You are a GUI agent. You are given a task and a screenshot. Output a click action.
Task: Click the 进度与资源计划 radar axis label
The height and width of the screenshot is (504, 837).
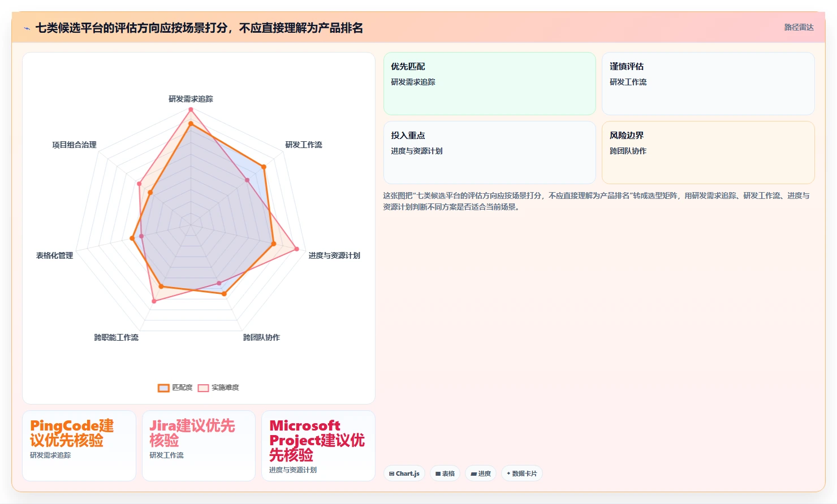click(x=334, y=255)
